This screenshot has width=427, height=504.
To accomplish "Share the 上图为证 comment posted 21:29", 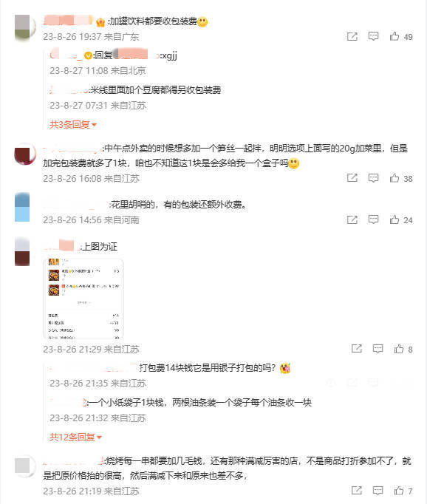I will click(357, 349).
